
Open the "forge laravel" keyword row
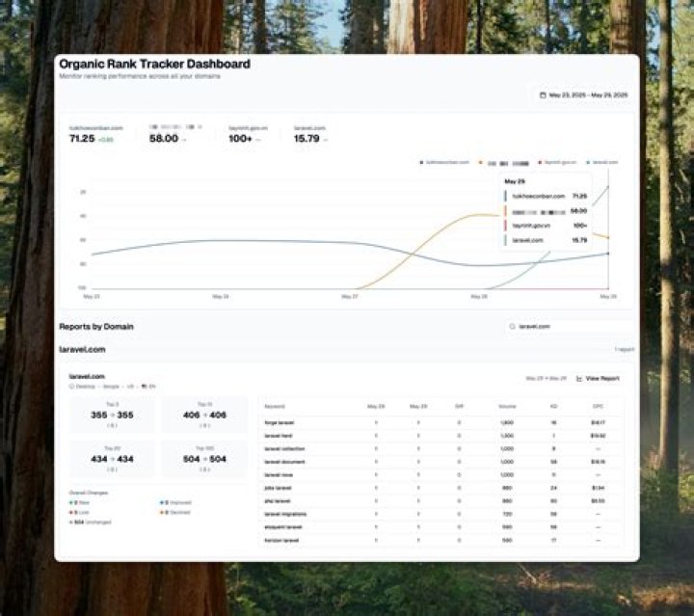pos(280,422)
